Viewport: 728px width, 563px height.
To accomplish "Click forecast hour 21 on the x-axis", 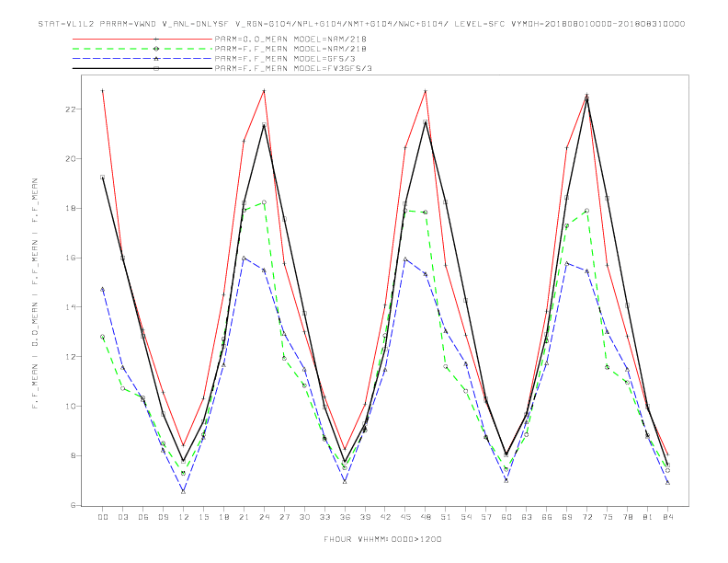I will point(244,517).
